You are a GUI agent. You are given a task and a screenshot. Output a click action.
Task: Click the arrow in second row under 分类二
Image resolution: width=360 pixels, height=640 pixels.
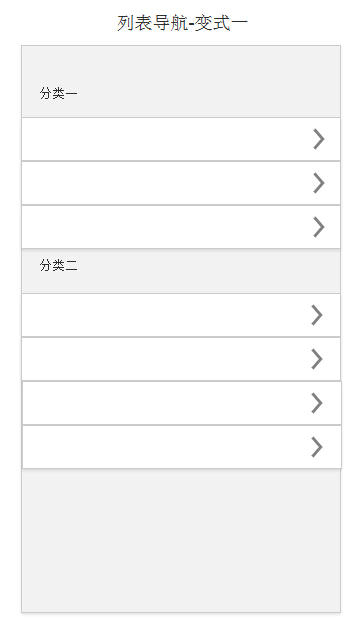coord(317,359)
